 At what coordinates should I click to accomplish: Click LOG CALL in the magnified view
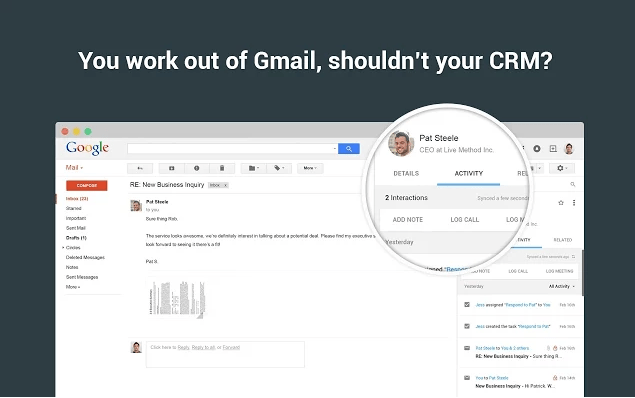pyautogui.click(x=465, y=220)
